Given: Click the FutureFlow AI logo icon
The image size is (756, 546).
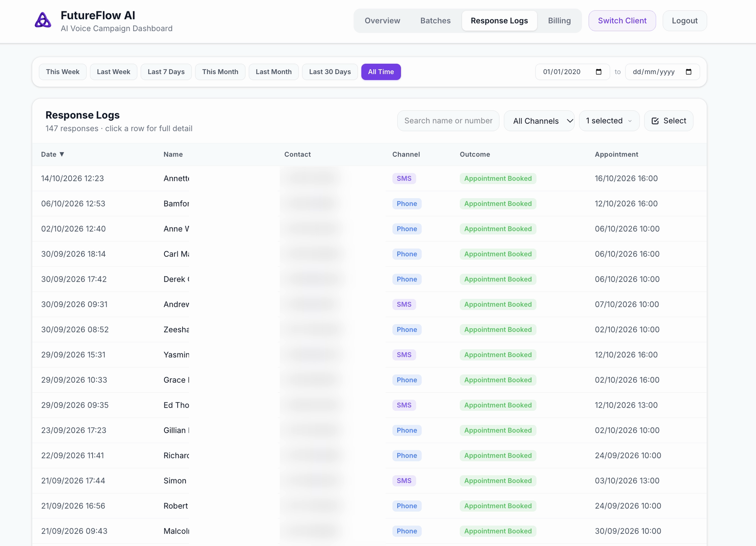Looking at the screenshot, I should coord(43,20).
